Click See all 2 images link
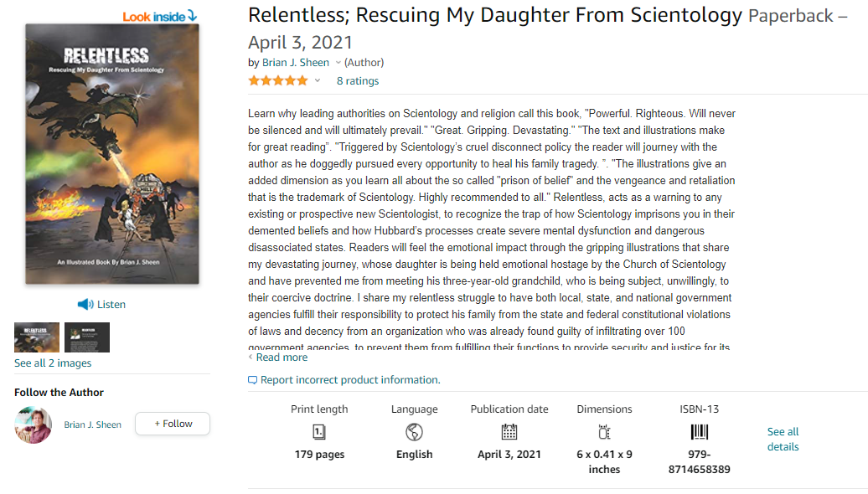The height and width of the screenshot is (494, 868). 53,363
